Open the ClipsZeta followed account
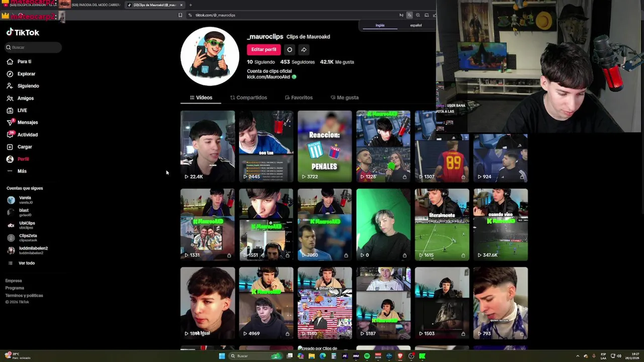The height and width of the screenshot is (362, 644). (22, 238)
